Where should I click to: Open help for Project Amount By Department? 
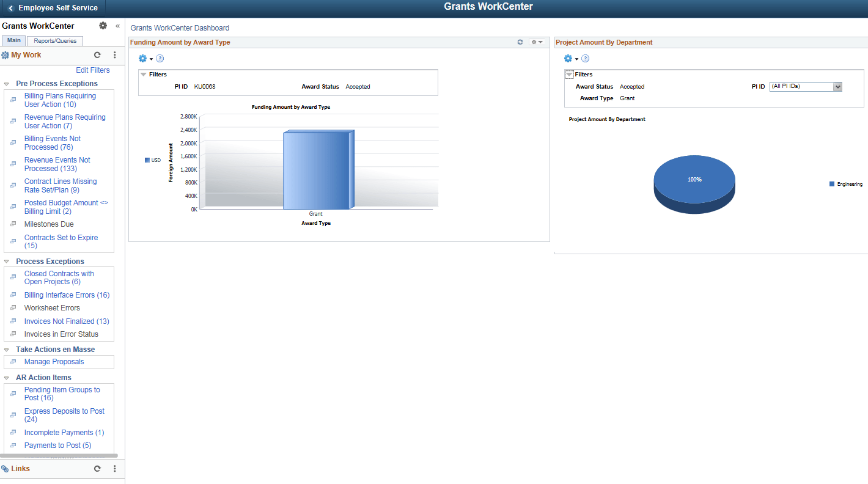tap(586, 59)
